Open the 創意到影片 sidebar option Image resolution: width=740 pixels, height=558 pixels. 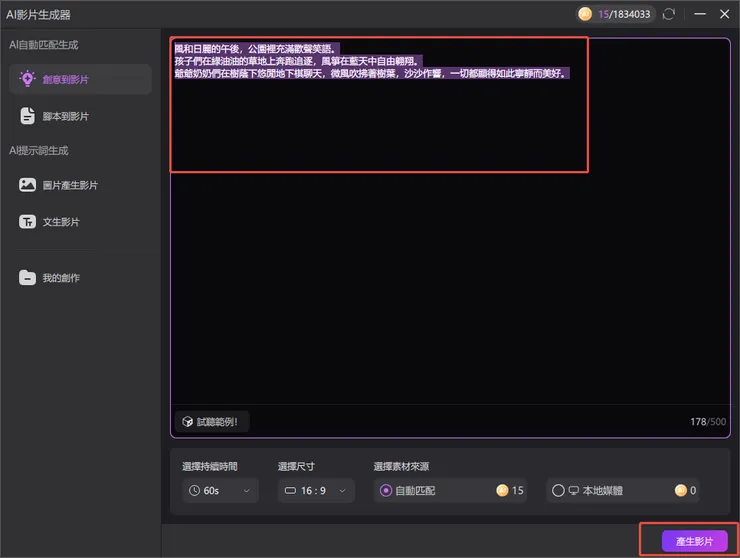click(80, 79)
